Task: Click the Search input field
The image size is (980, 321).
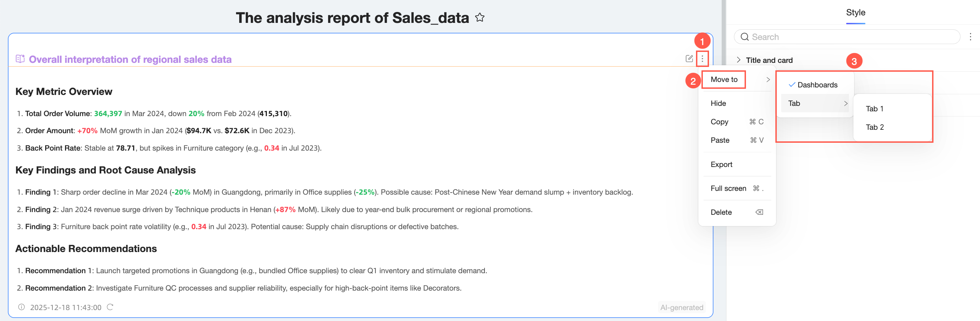Action: 852,37
